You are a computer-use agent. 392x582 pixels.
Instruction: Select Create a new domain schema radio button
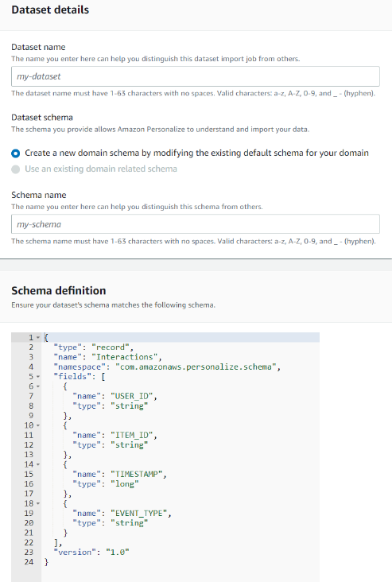point(16,153)
